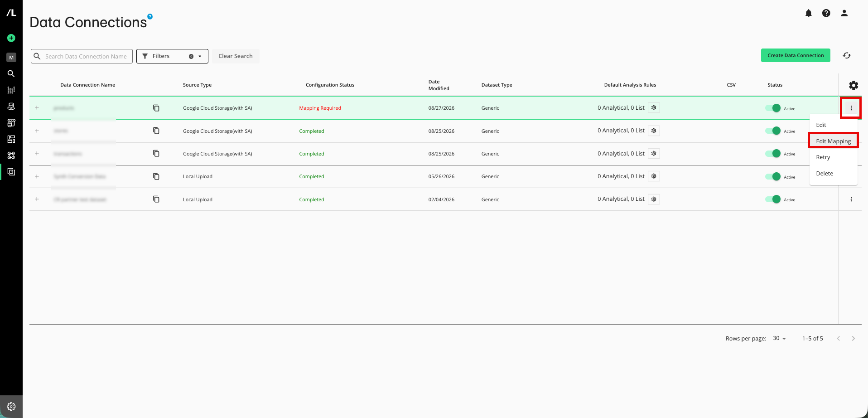Image resolution: width=868 pixels, height=418 pixels.
Task: Toggle Active status for the 08/27/2026 row
Action: click(x=773, y=108)
